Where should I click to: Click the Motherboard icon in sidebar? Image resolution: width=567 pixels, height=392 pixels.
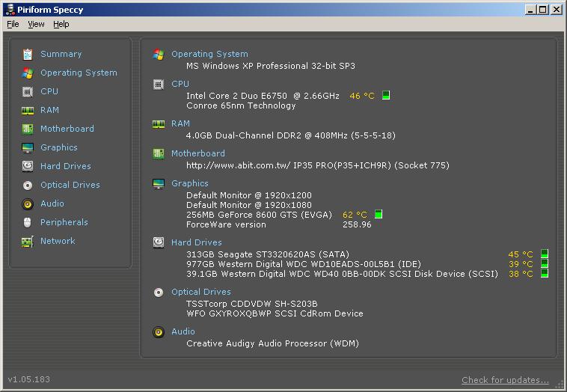coord(28,129)
